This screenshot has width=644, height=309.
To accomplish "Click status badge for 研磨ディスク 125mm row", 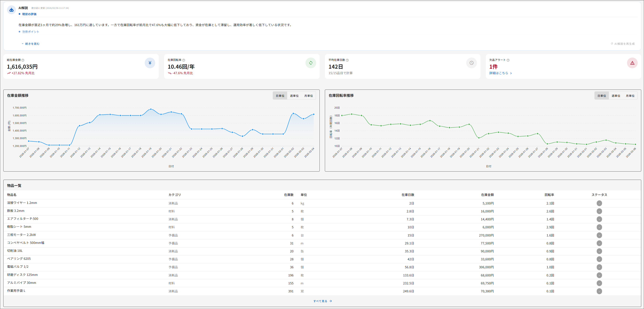I will 599,275.
